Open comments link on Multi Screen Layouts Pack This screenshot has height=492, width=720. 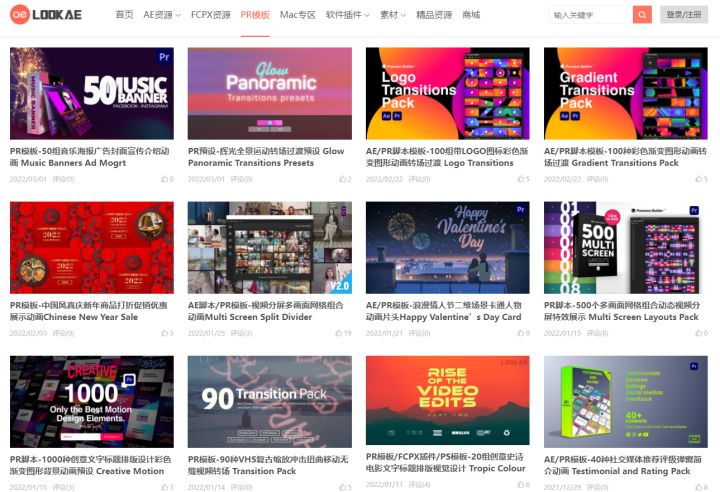[597, 333]
